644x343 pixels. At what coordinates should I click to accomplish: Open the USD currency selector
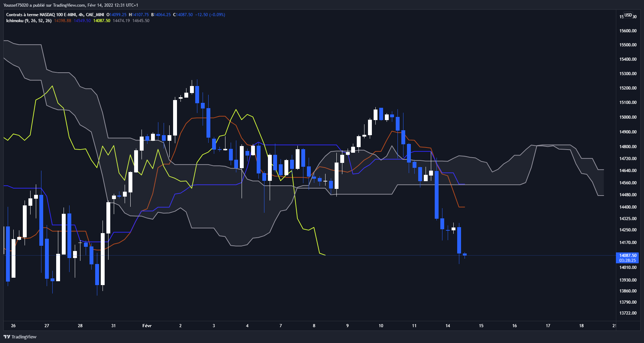[x=628, y=15]
